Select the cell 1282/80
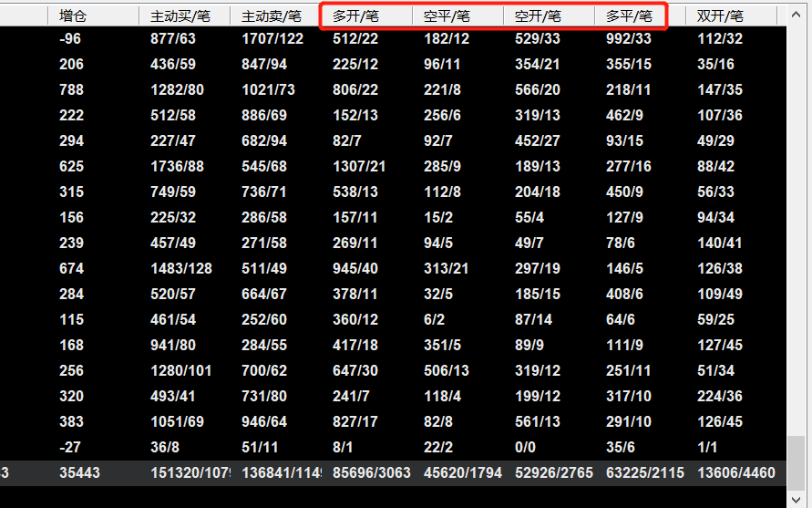 177,89
